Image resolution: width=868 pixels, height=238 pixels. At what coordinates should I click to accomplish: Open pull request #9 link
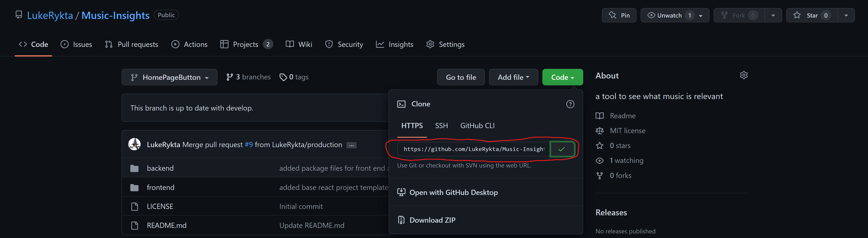click(x=249, y=145)
